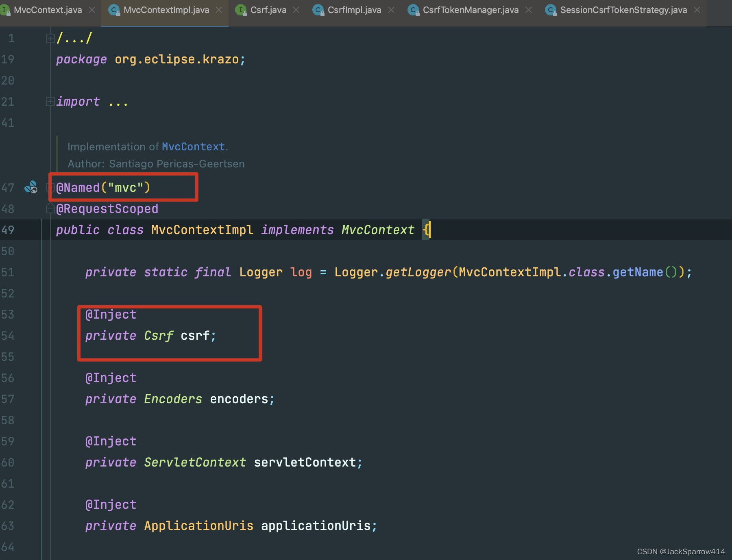Collapse the annotation fold marker on line 47

pos(50,188)
